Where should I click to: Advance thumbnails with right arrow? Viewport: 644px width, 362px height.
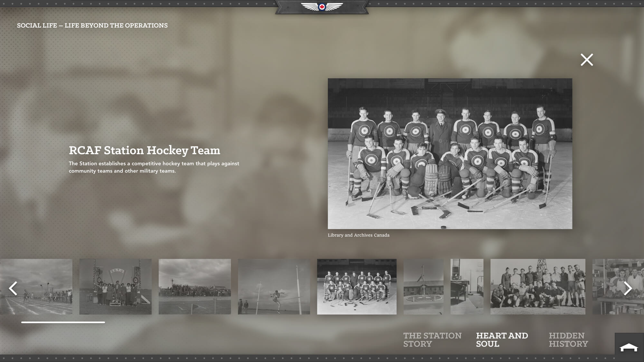tap(628, 288)
